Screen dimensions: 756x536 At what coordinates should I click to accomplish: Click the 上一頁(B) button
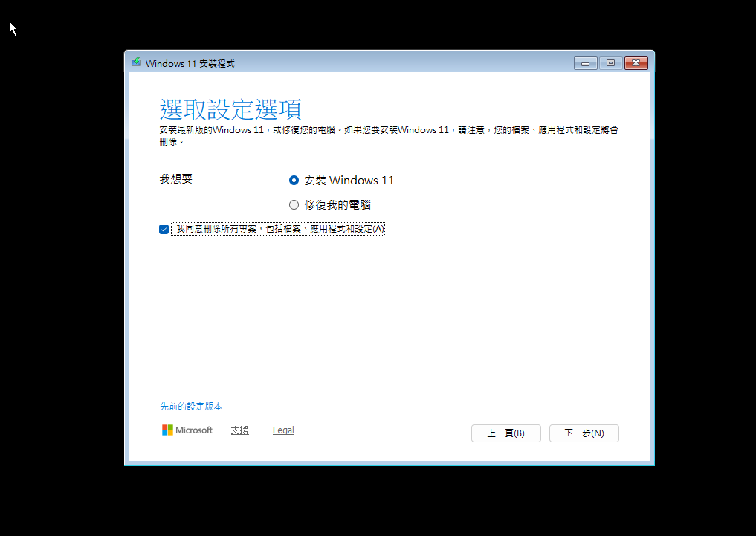point(506,433)
